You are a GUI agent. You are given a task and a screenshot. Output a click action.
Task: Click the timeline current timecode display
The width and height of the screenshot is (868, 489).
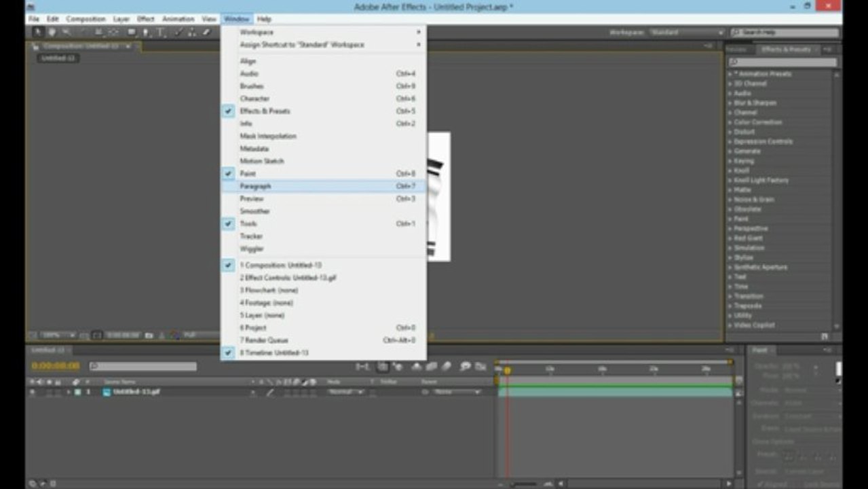pyautogui.click(x=56, y=366)
